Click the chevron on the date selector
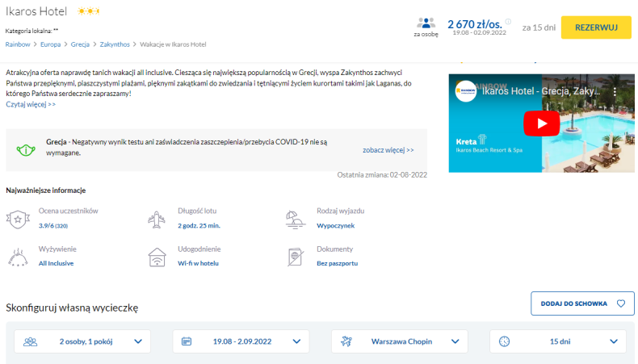The width and height of the screenshot is (638, 364). coord(296,341)
